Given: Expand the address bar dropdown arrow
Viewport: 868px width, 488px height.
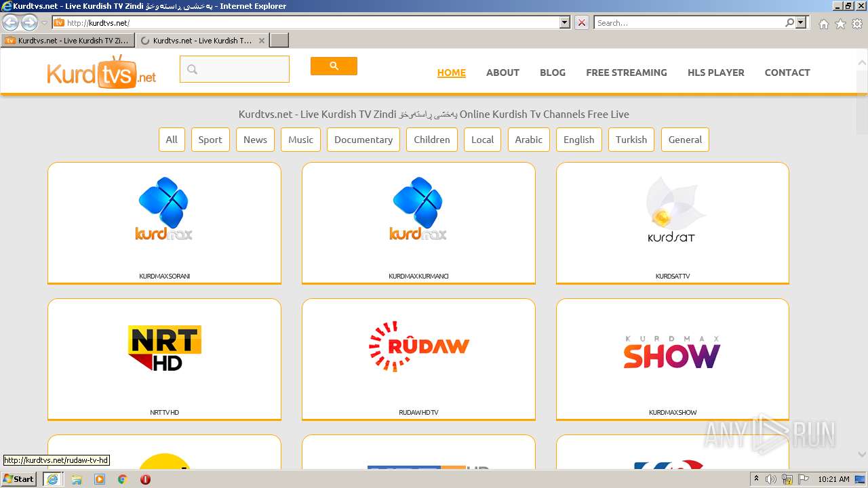Looking at the screenshot, I should click(x=565, y=22).
